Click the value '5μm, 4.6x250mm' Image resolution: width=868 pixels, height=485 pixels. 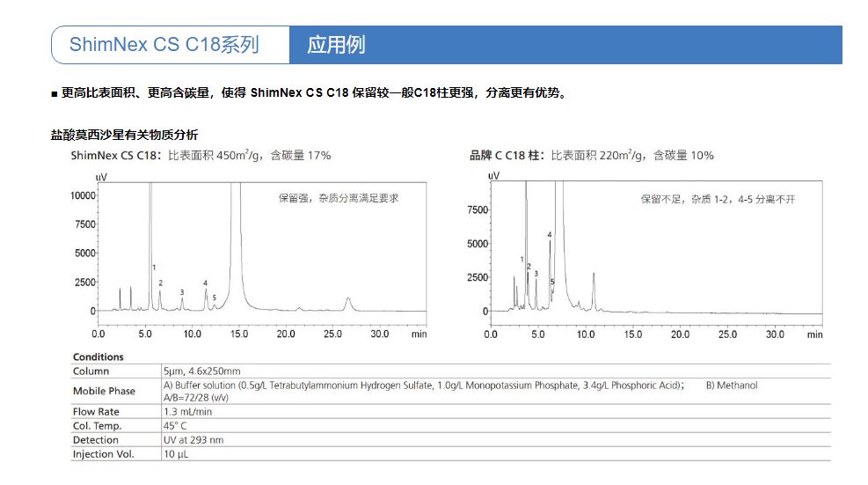pos(201,371)
